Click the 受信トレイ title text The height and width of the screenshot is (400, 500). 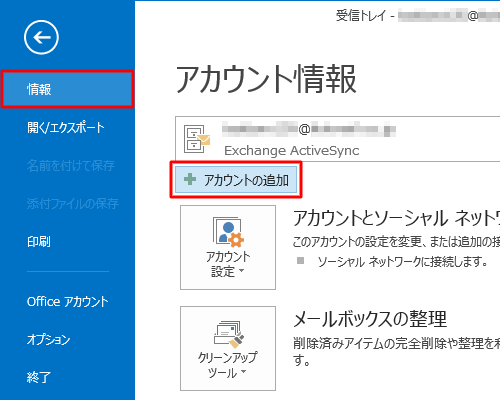(360, 16)
